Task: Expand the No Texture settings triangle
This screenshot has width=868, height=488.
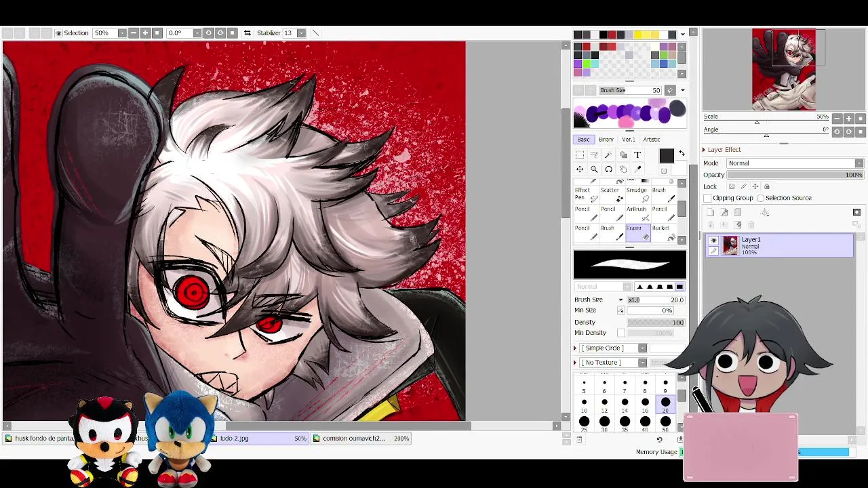Action: [575, 363]
